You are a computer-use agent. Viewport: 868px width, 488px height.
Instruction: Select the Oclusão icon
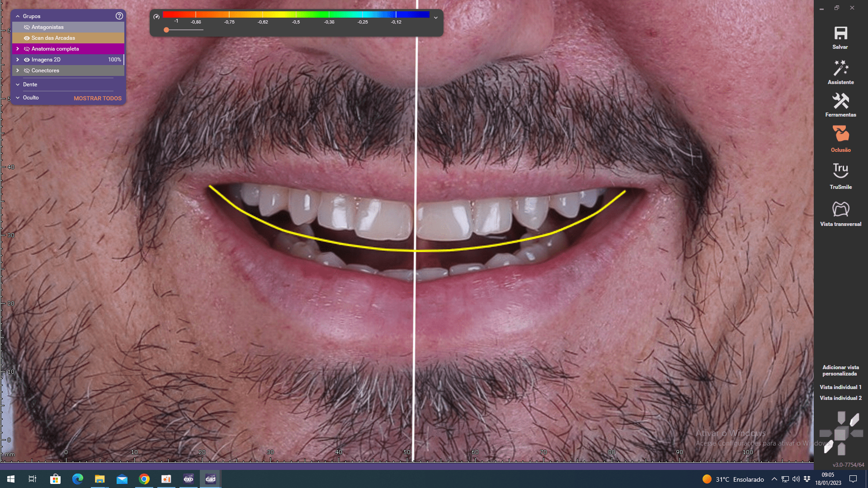[840, 134]
